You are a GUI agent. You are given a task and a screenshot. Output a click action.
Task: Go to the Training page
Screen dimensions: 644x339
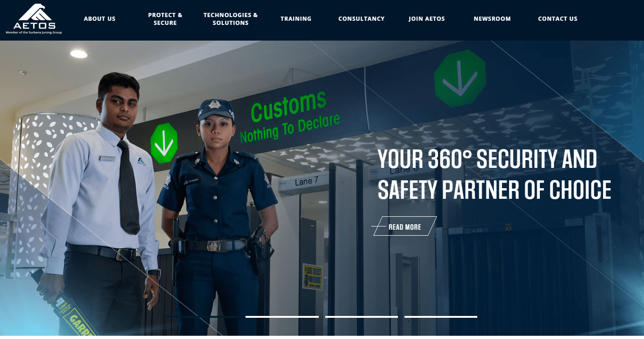(x=296, y=19)
